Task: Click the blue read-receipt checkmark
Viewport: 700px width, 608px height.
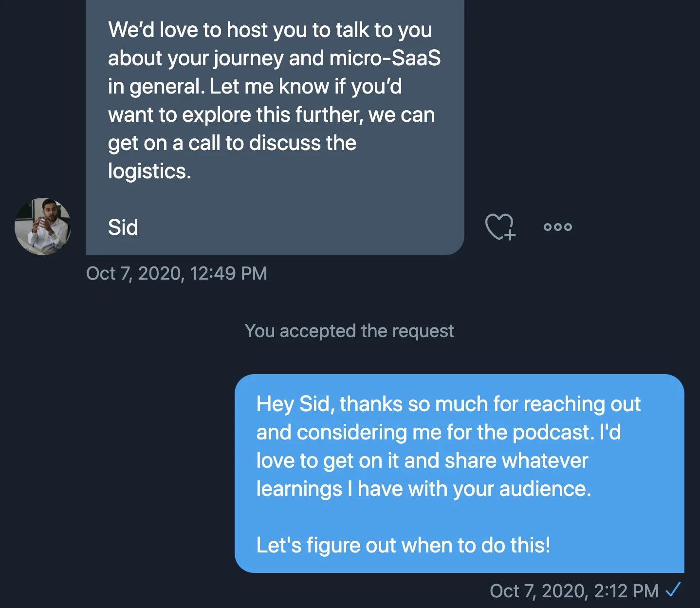Action: [x=674, y=590]
